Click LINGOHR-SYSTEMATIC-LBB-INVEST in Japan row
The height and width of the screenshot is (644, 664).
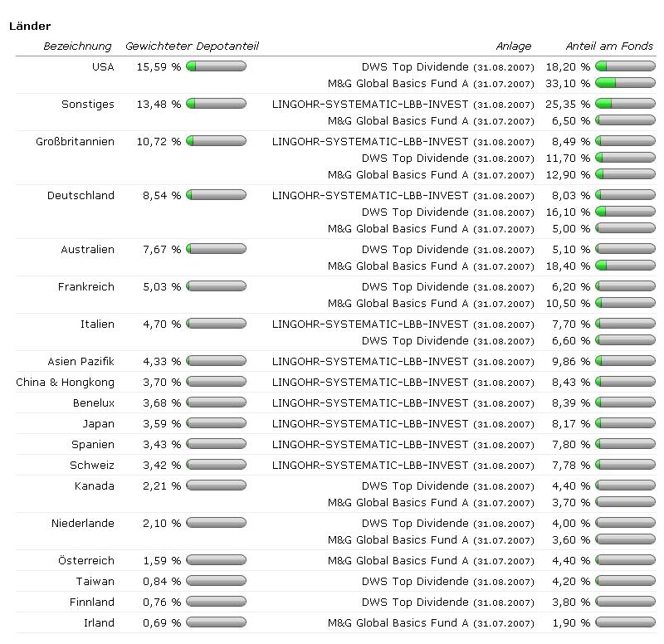370,424
